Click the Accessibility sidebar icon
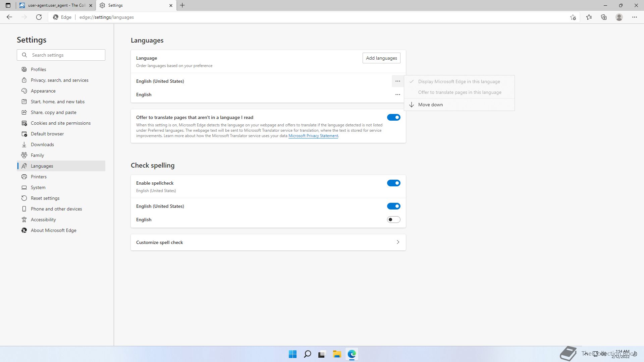 [x=24, y=220]
